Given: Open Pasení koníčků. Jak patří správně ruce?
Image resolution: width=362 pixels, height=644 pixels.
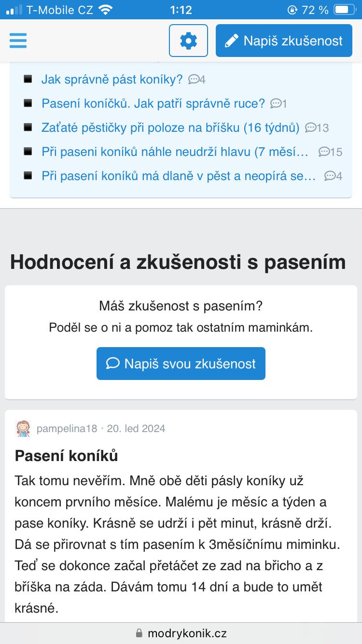Looking at the screenshot, I should (153, 103).
